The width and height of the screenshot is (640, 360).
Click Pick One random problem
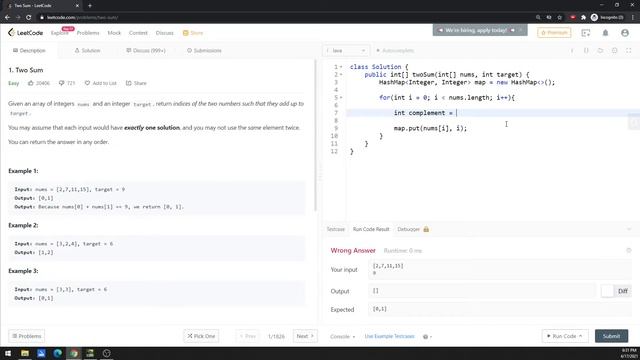pos(201,336)
